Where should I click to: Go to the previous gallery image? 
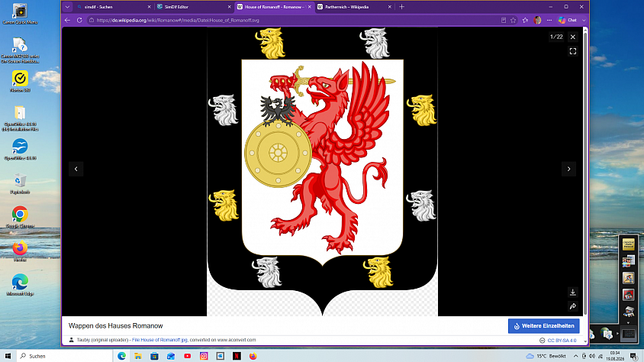pos(76,169)
